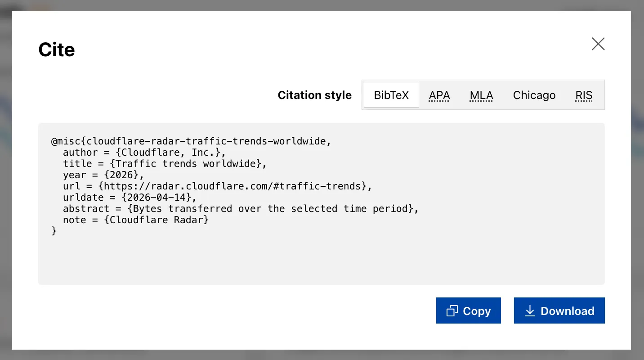
Task: Switch to the APA citation style
Action: [439, 95]
